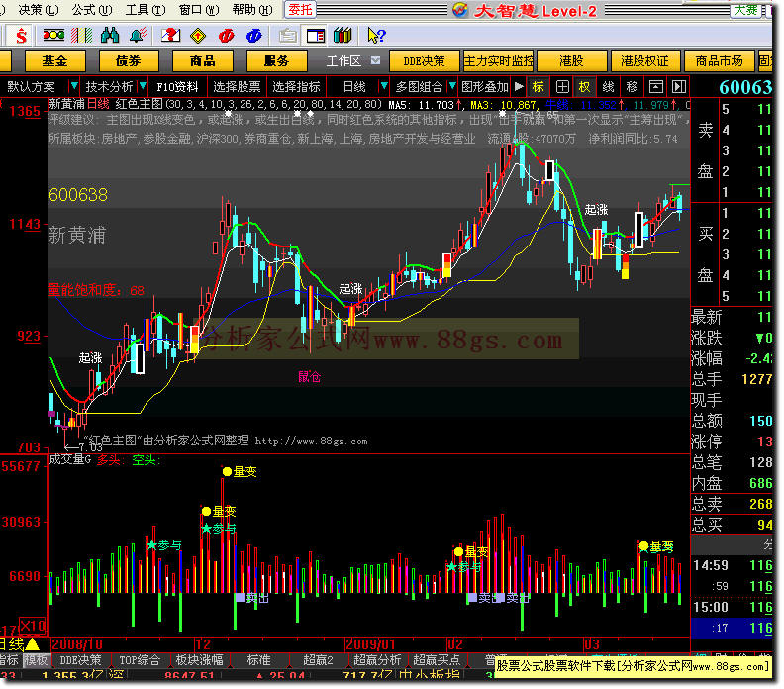
Task: Open the binoculars search tool
Action: [110, 35]
